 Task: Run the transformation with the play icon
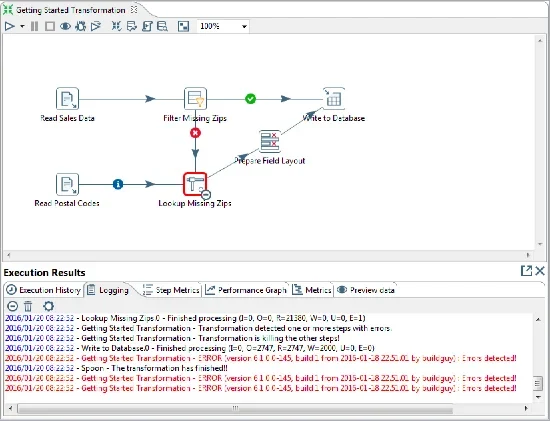[9, 26]
